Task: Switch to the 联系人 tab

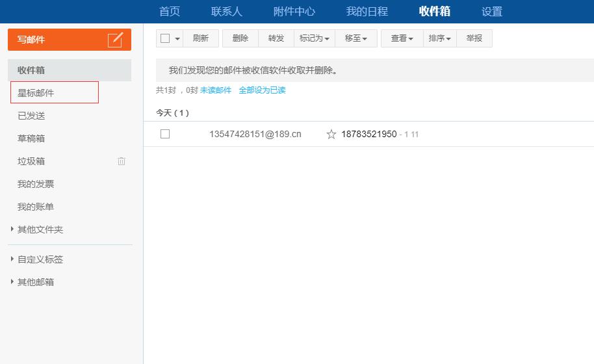Action: (226, 12)
